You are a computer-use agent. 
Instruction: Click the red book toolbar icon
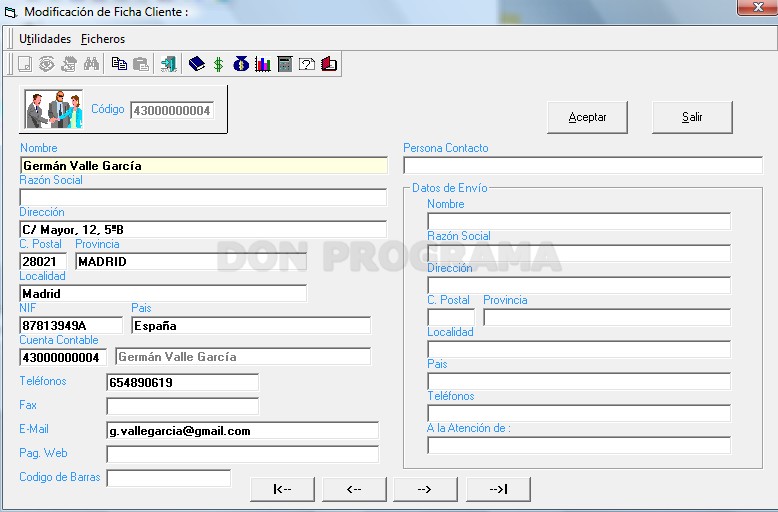click(328, 64)
